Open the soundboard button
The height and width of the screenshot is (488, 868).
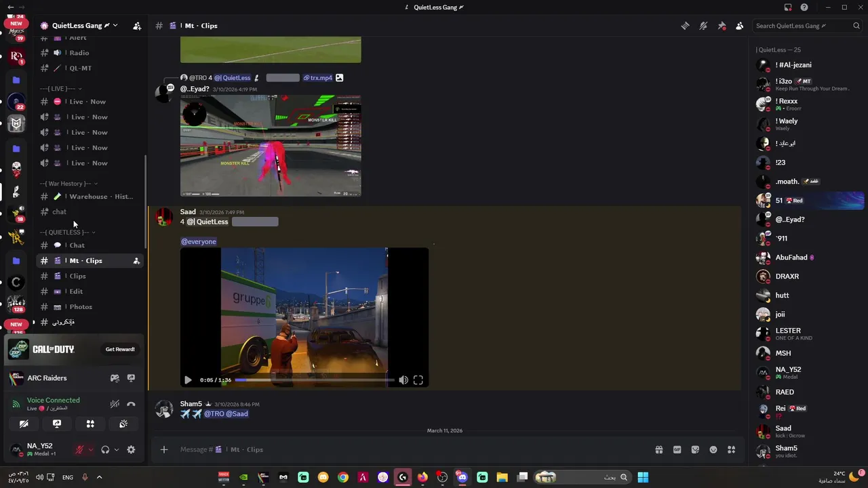pos(123,424)
